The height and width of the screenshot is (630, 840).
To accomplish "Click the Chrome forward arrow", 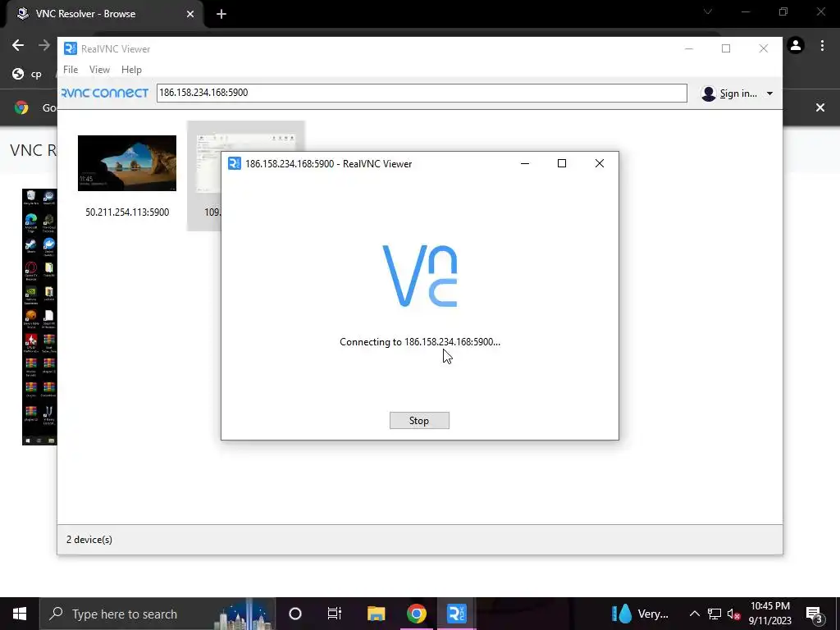I will pos(44,45).
